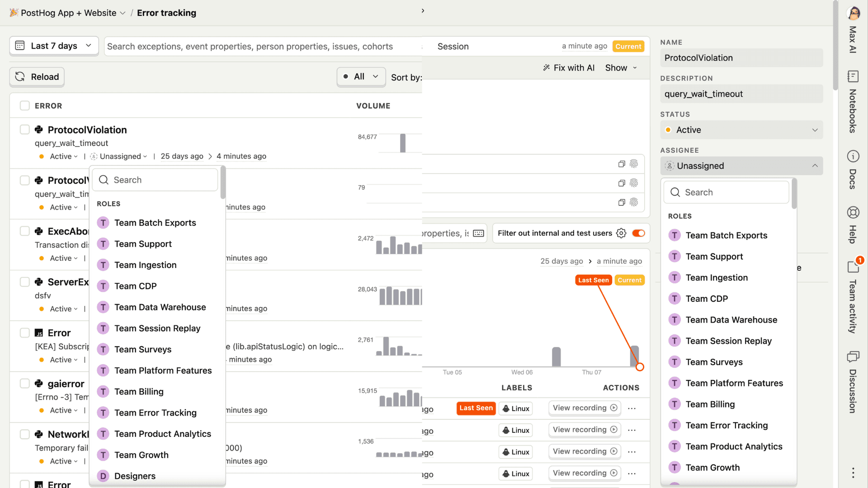This screenshot has width=868, height=488.
Task: Click the first copy icon in session list
Action: 622,164
